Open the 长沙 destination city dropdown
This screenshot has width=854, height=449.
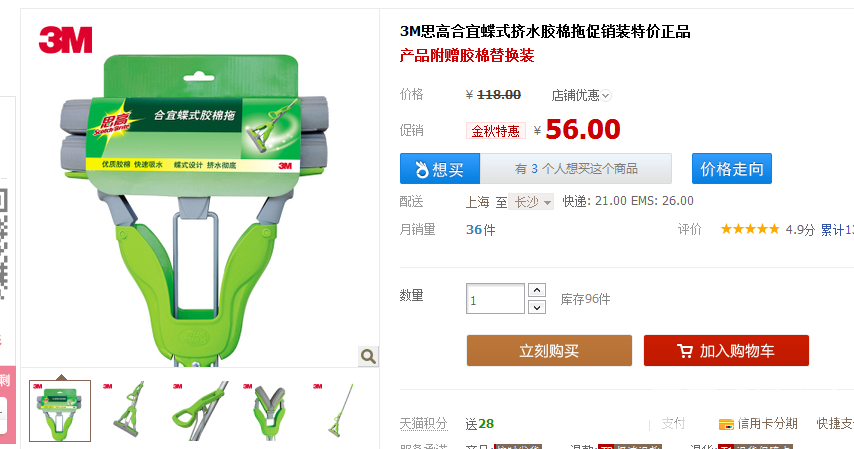531,202
